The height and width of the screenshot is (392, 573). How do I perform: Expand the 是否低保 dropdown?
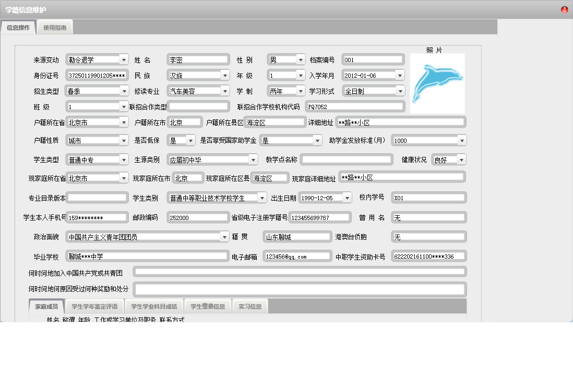190,140
